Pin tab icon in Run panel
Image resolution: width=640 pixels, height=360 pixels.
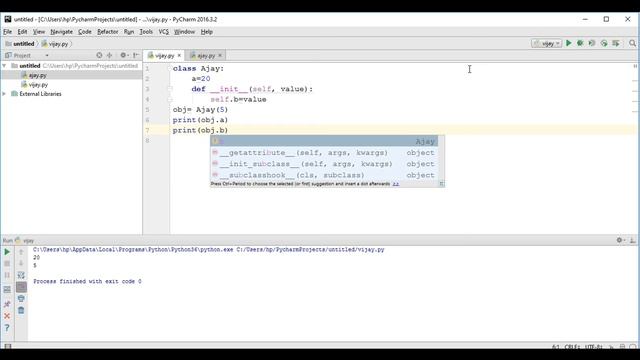tap(7, 304)
